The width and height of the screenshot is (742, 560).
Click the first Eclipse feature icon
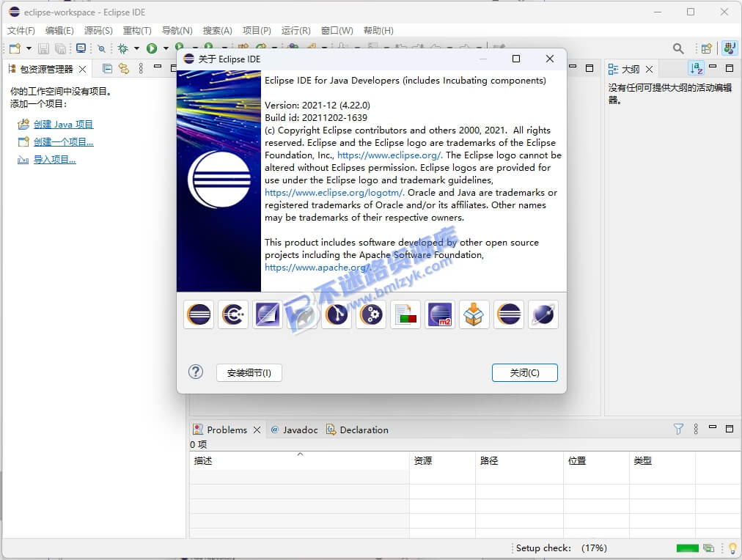click(199, 314)
